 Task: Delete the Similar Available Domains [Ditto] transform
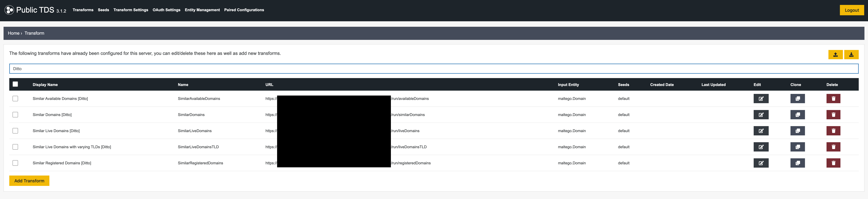(x=833, y=99)
